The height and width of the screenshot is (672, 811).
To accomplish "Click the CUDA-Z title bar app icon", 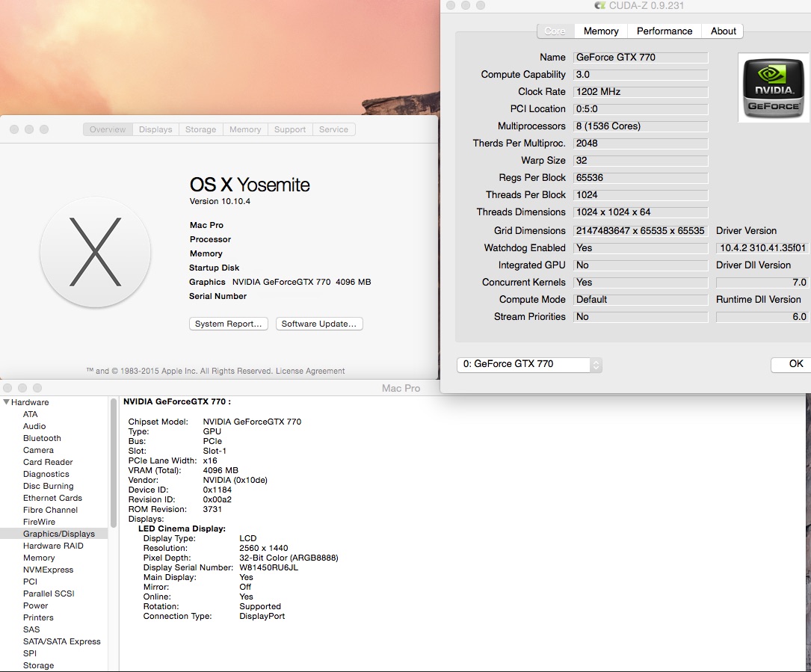I will [x=600, y=5].
